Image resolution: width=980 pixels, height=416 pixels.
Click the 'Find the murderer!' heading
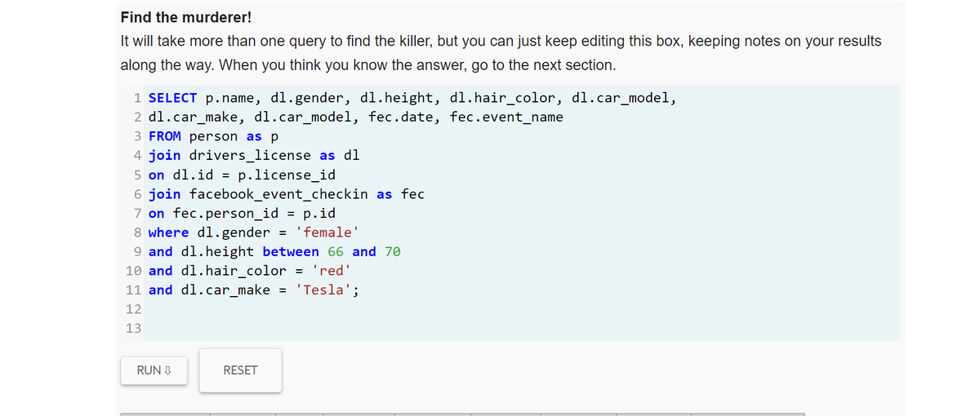point(186,17)
